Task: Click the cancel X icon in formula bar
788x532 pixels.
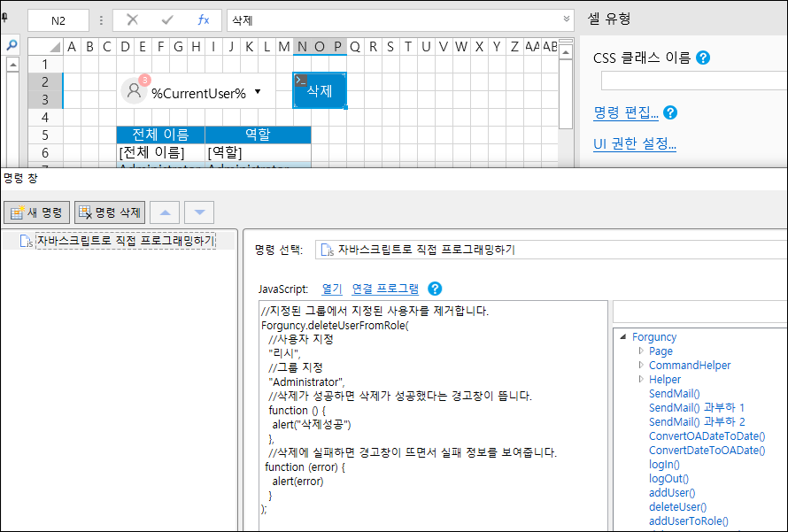Action: [x=132, y=19]
